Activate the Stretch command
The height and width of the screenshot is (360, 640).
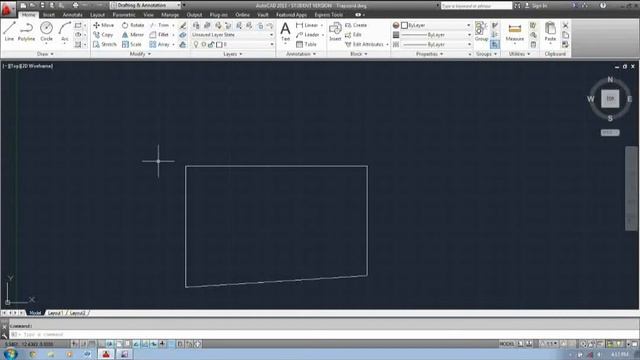click(x=104, y=44)
